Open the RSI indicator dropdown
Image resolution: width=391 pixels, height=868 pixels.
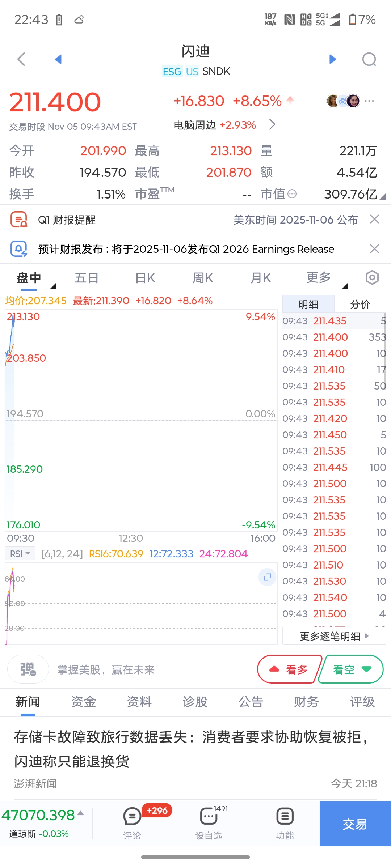20,554
